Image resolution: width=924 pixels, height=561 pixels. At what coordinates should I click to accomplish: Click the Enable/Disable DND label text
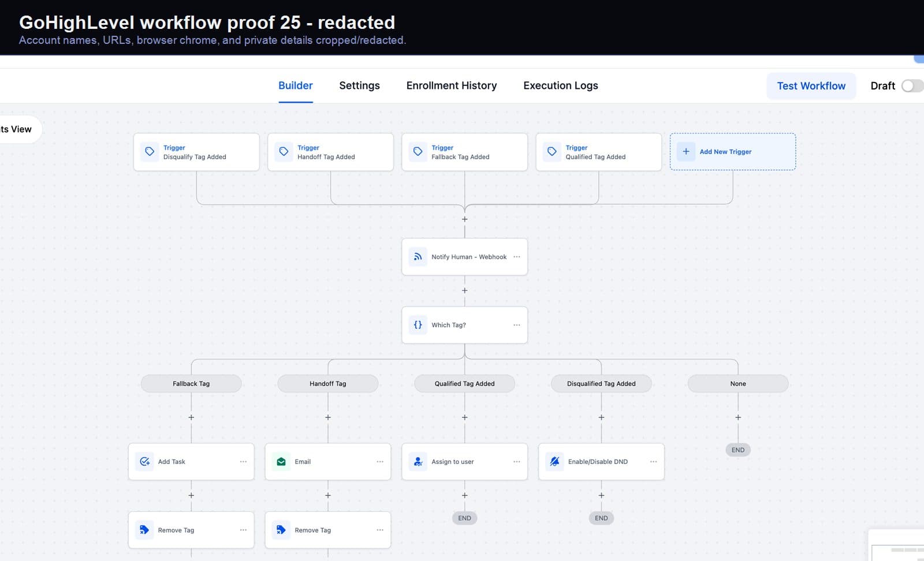[x=598, y=462]
